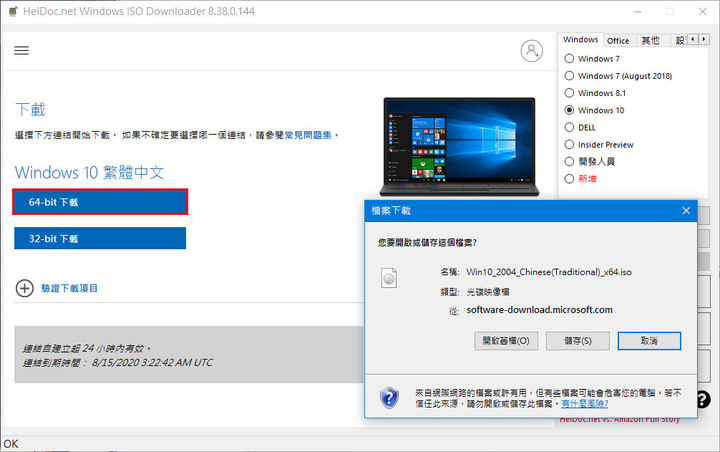Switch to the Office tab
The width and height of the screenshot is (720, 452).
618,41
